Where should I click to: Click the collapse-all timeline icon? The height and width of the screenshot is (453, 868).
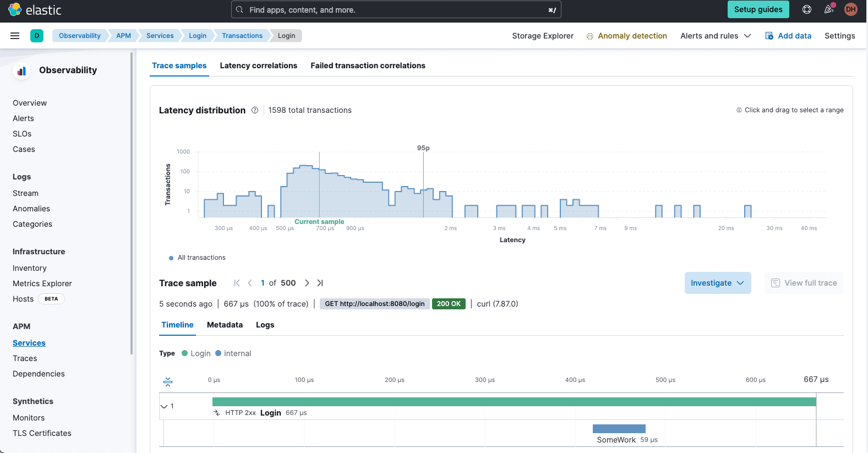[x=168, y=381]
